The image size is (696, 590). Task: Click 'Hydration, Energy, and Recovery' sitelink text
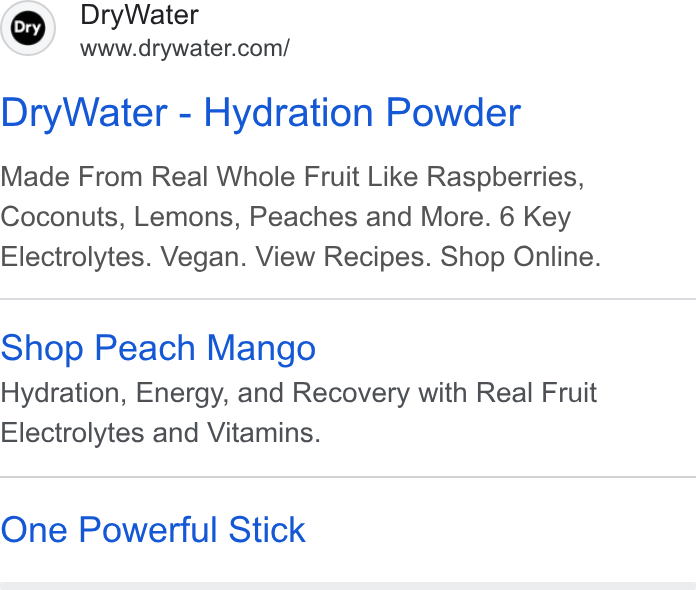coord(205,393)
